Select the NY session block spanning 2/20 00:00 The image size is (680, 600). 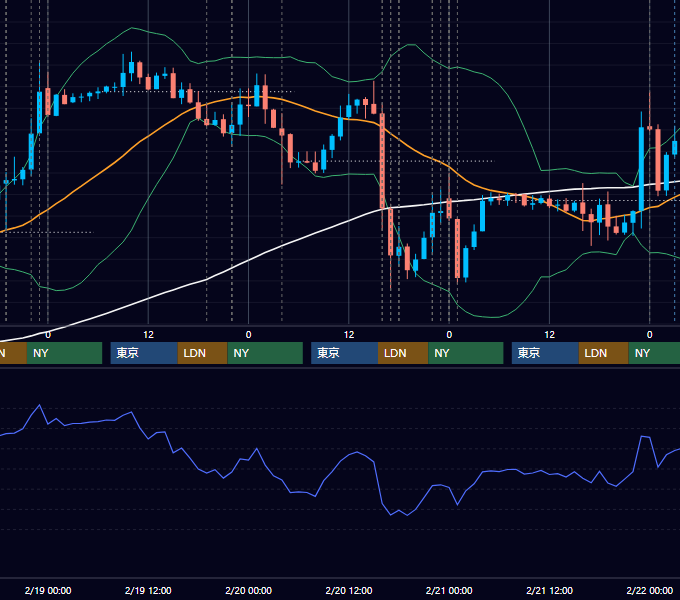coord(265,353)
